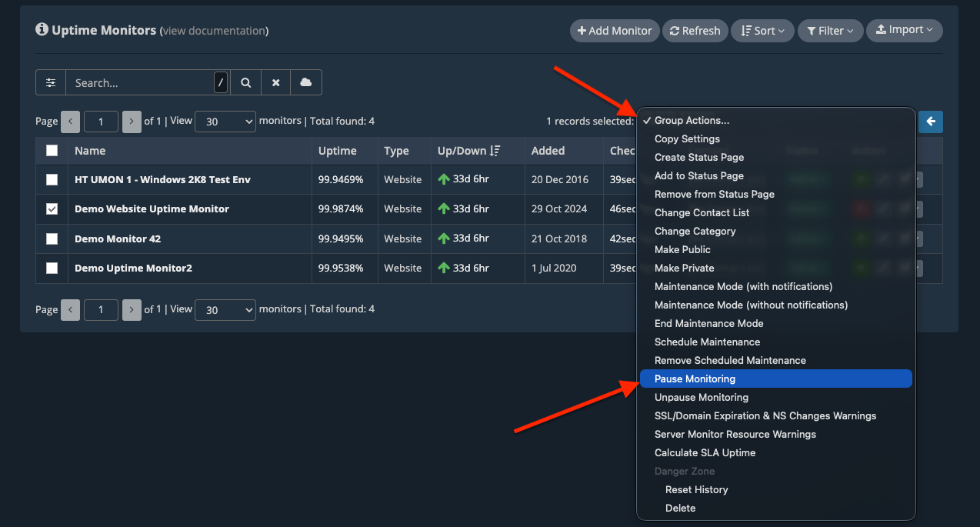
Task: Click the blue back arrow button
Action: tap(931, 122)
